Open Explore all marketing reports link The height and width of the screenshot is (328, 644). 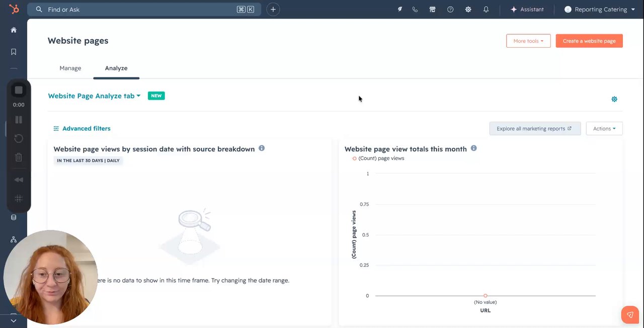click(535, 129)
